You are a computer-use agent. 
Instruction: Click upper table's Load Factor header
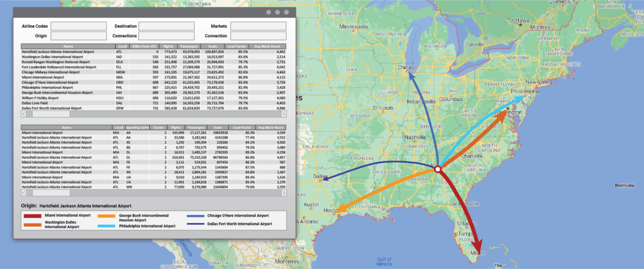tap(237, 47)
